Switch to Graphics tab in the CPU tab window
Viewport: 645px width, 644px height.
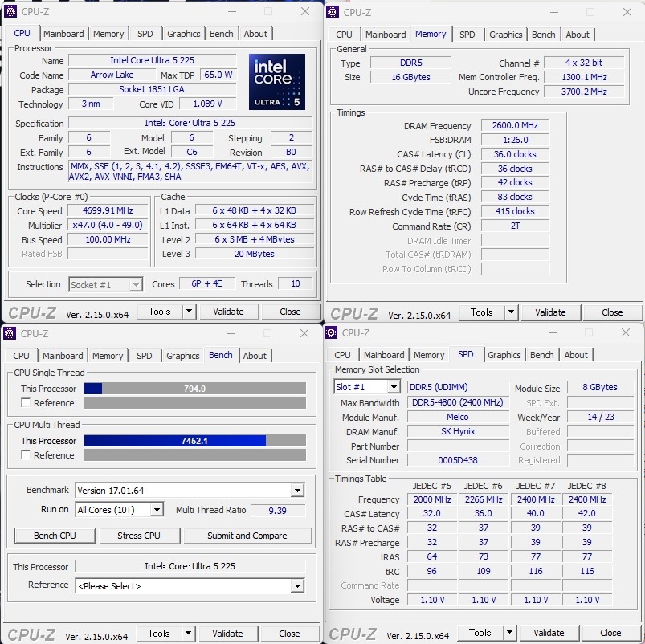183,34
